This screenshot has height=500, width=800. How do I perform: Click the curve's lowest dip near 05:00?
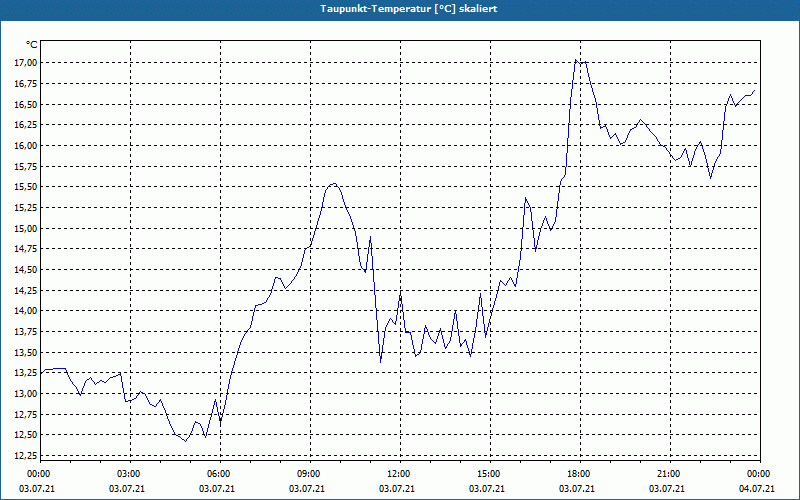(x=186, y=441)
